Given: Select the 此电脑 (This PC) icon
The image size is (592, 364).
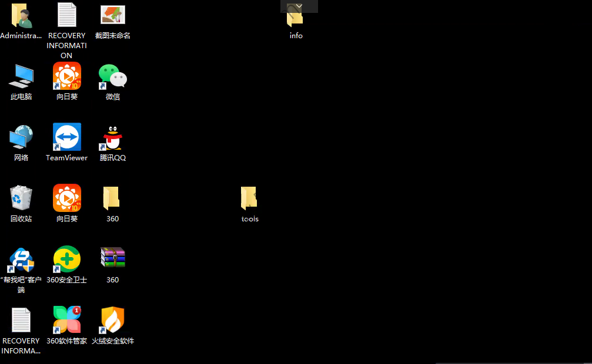Looking at the screenshot, I should pyautogui.click(x=21, y=76).
